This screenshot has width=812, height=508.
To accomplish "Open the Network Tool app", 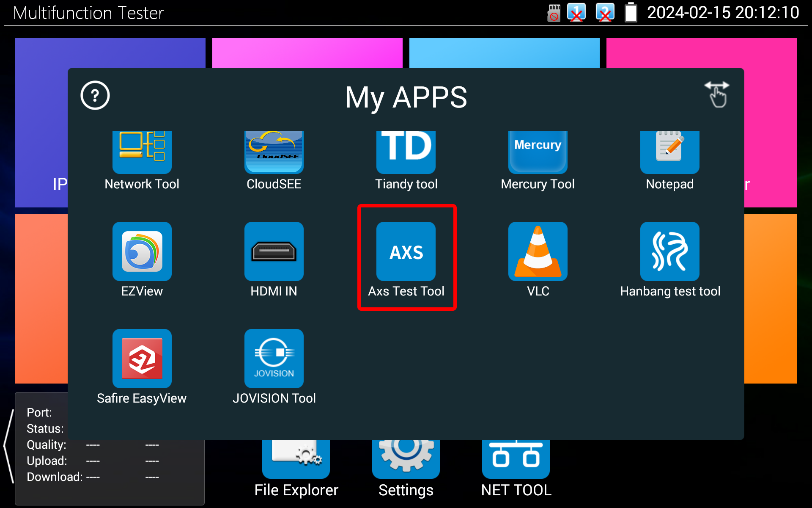I will (142, 153).
